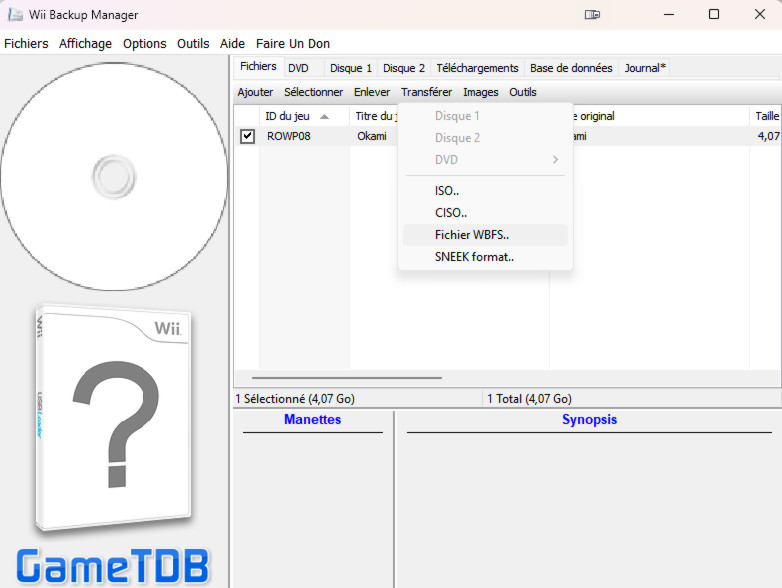Switch to the Disque 1 tab
The width and height of the screenshot is (782, 588).
pos(351,68)
